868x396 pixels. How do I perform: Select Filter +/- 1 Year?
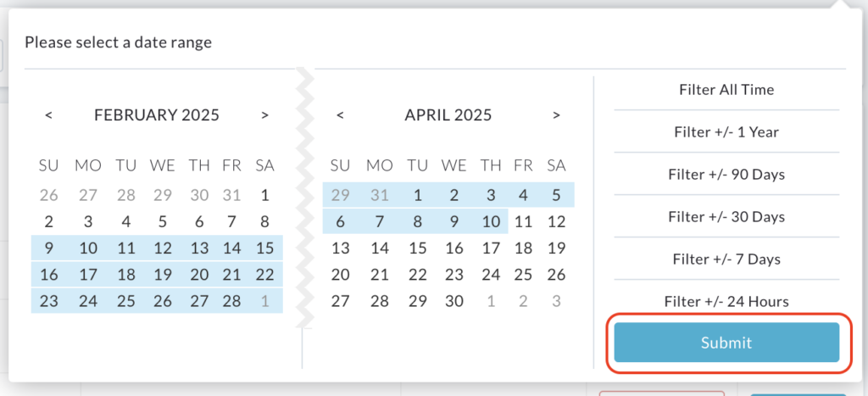(726, 131)
